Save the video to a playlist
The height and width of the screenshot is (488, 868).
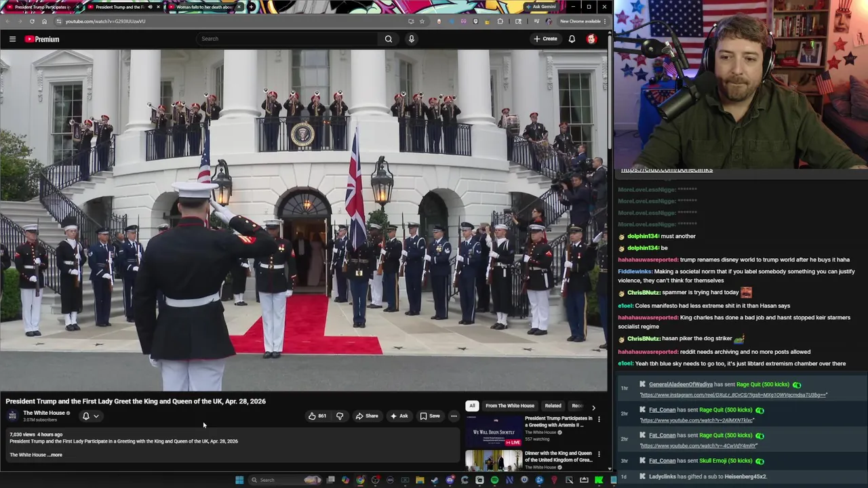pyautogui.click(x=430, y=416)
